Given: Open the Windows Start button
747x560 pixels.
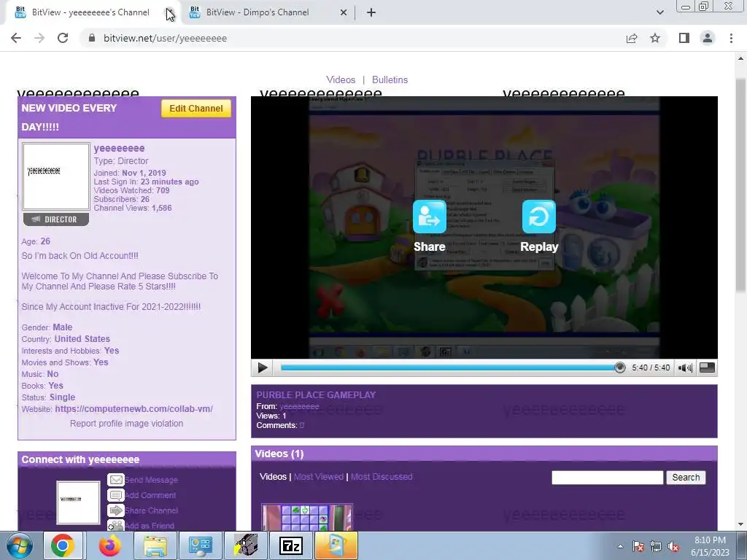Looking at the screenshot, I should point(18,545).
